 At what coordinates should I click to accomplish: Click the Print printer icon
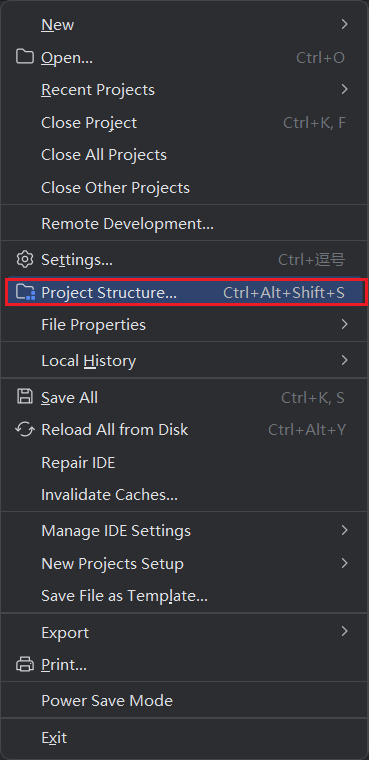[x=25, y=665]
